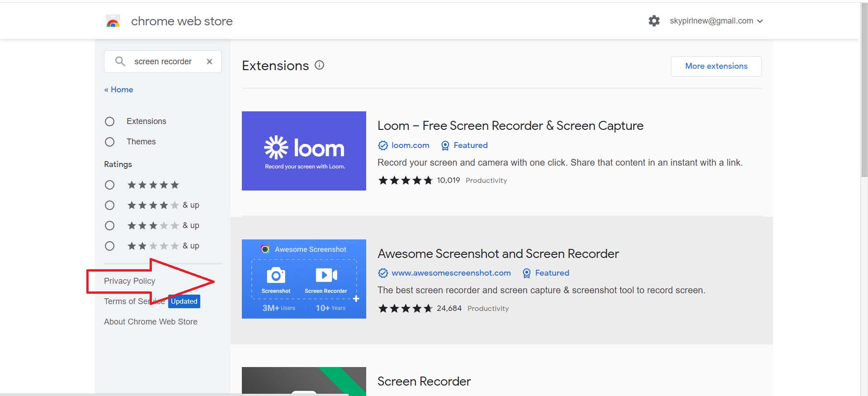Select the 4 stars & up rating
Viewport: 868px width, 396px height.
click(109, 205)
